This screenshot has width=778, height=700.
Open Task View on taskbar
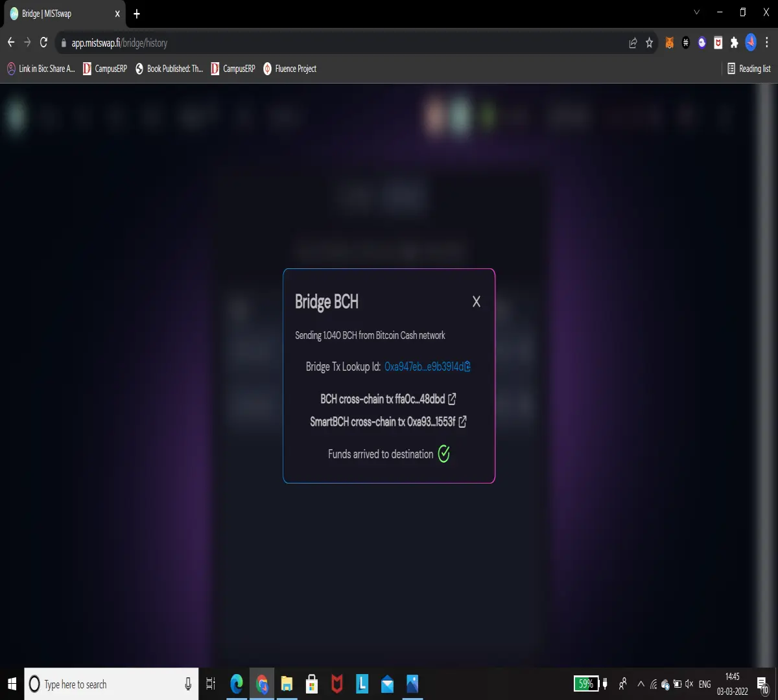211,684
